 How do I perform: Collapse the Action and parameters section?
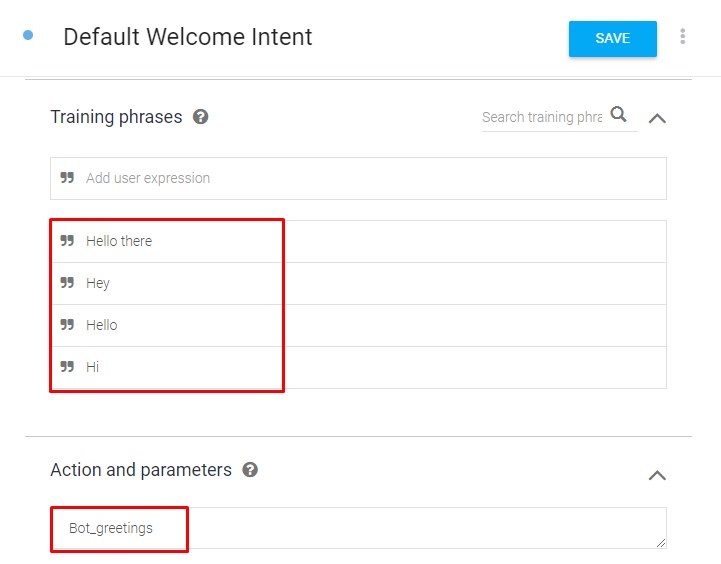657,475
